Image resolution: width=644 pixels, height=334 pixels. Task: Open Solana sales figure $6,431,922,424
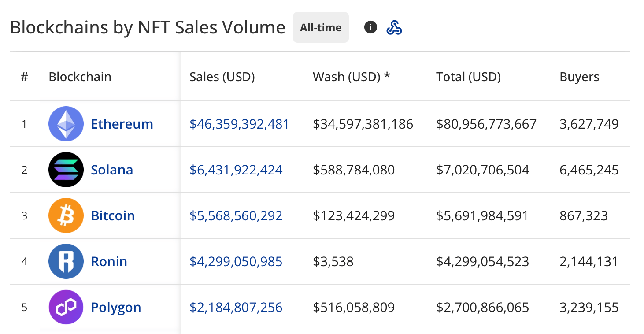coord(236,170)
